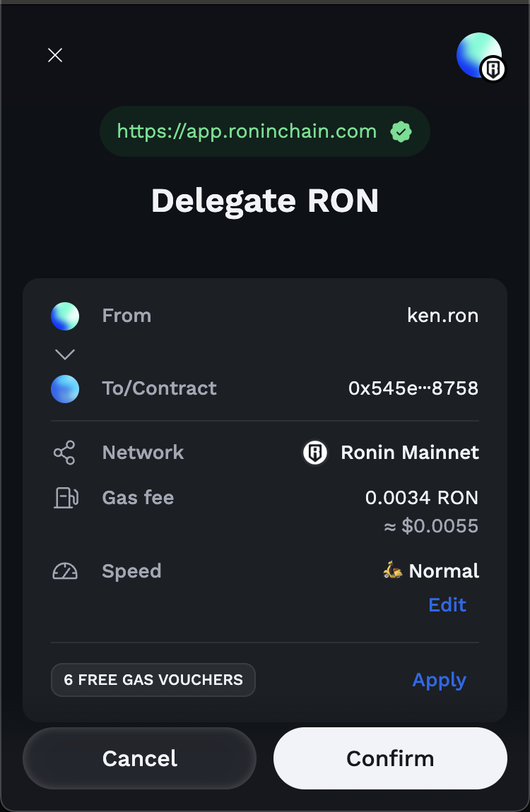Click the 0.0034 RON gas fee amount
The height and width of the screenshot is (812, 530).
coord(422,498)
